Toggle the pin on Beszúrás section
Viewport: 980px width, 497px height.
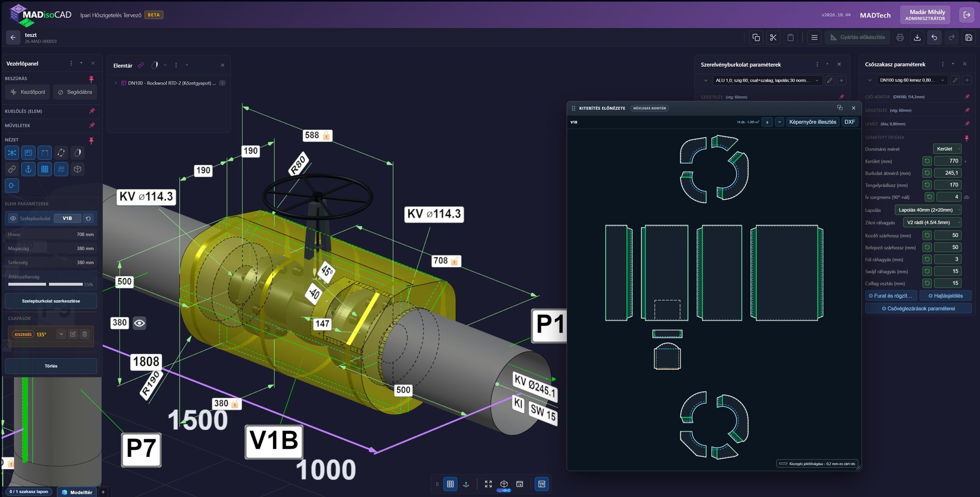(x=91, y=79)
